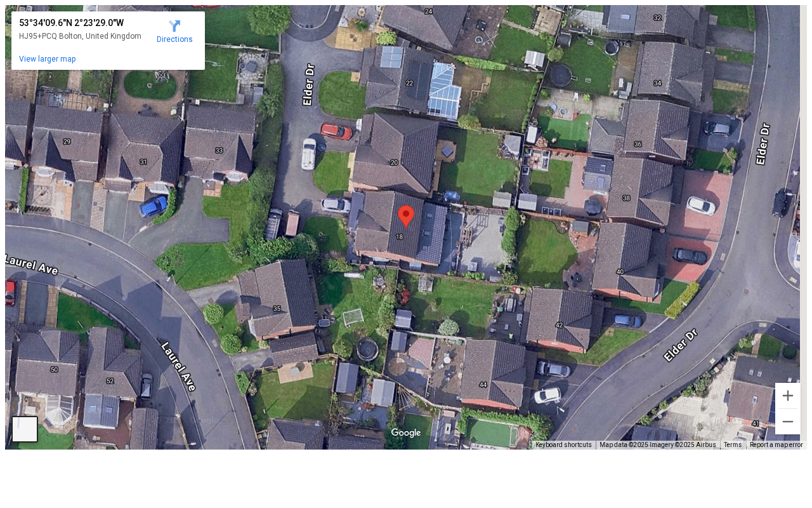Click the Google logo on map
812x508 pixels.
[406, 433]
